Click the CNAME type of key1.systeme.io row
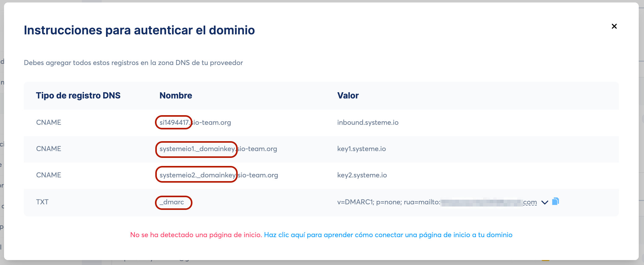Image resolution: width=644 pixels, height=265 pixels. [x=49, y=149]
